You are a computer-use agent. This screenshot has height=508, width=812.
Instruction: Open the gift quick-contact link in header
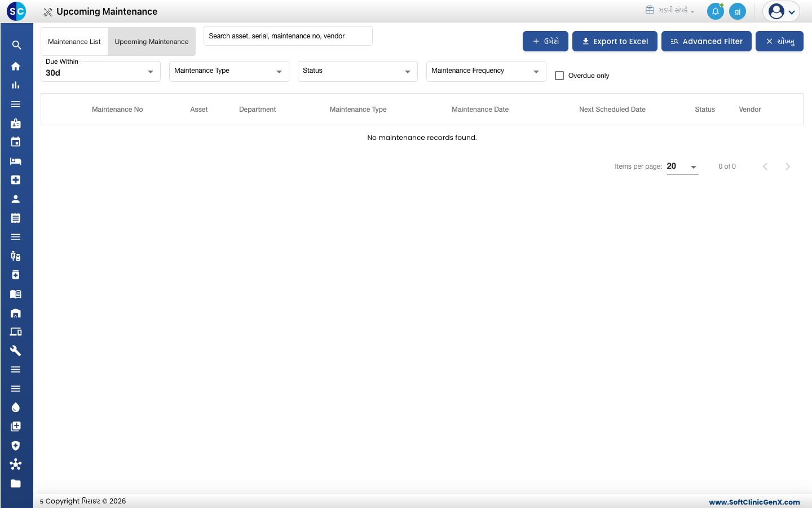pos(670,10)
